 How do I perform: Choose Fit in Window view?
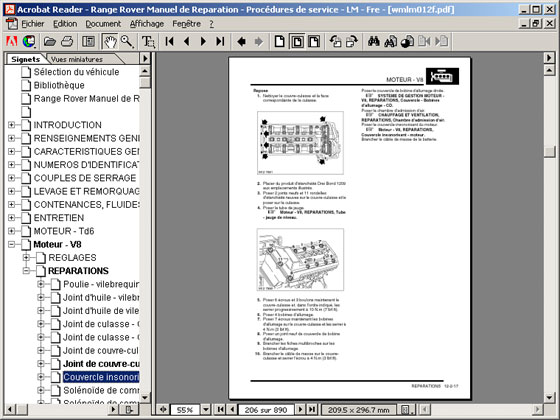[x=297, y=42]
